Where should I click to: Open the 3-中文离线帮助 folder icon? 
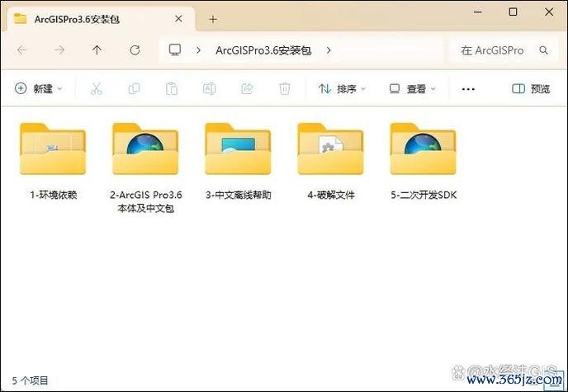tap(238, 149)
